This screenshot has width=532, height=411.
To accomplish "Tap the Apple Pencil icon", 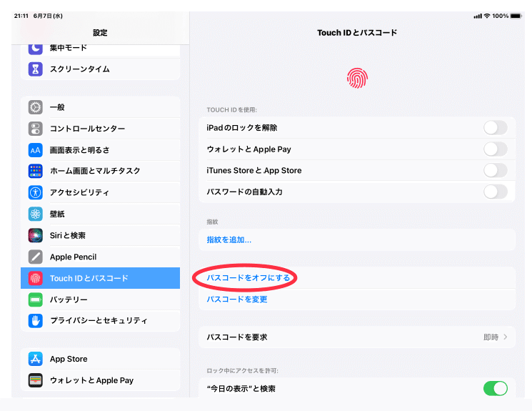I will (x=35, y=257).
